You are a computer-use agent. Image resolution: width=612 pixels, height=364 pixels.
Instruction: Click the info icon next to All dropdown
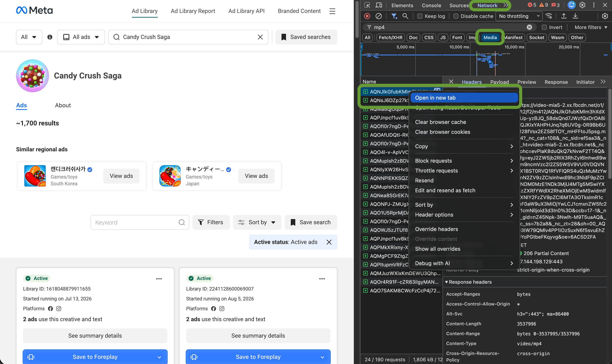(50, 37)
